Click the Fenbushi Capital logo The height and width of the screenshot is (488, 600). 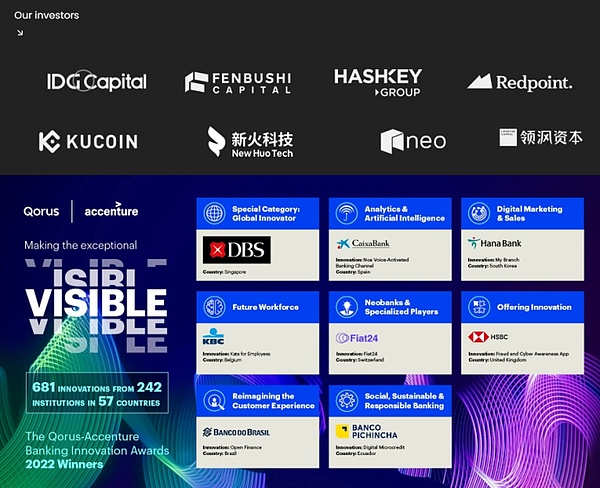(x=238, y=83)
